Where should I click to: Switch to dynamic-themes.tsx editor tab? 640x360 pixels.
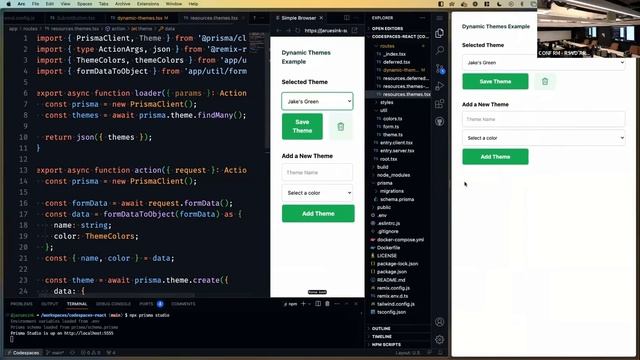tap(141, 18)
